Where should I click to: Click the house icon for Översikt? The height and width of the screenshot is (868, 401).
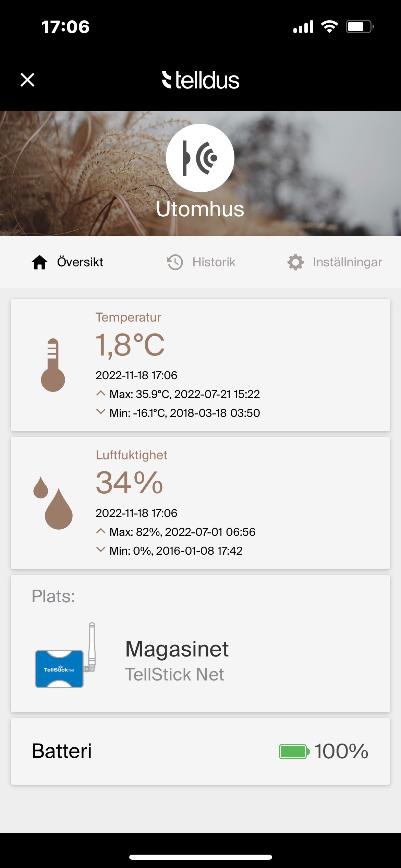[40, 263]
